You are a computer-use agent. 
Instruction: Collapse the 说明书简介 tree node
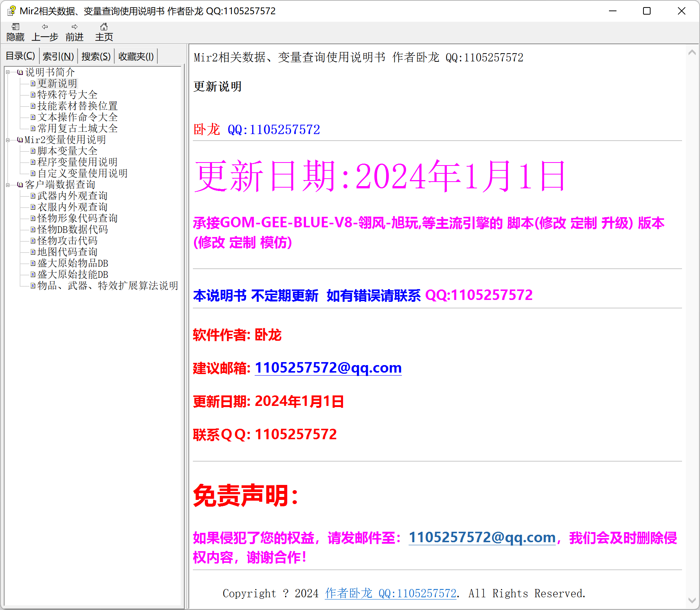(x=7, y=72)
